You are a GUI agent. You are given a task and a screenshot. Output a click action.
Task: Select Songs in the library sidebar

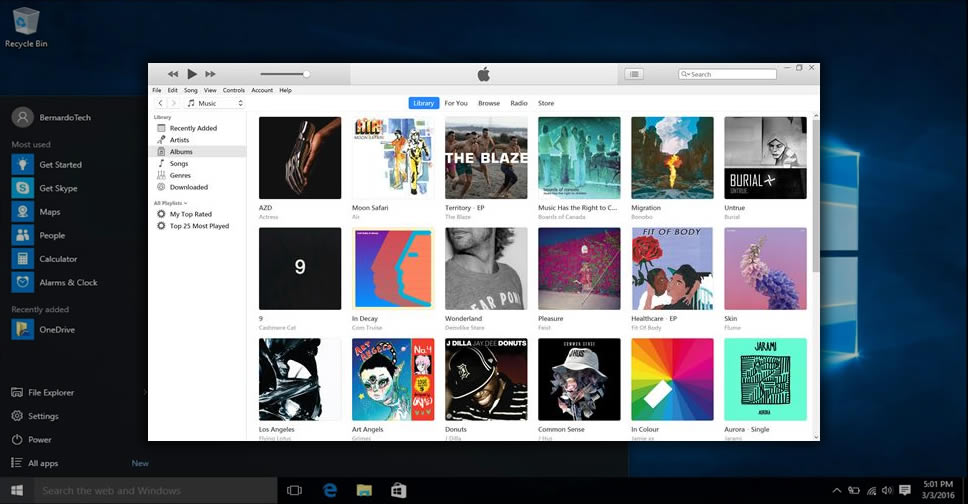[178, 163]
